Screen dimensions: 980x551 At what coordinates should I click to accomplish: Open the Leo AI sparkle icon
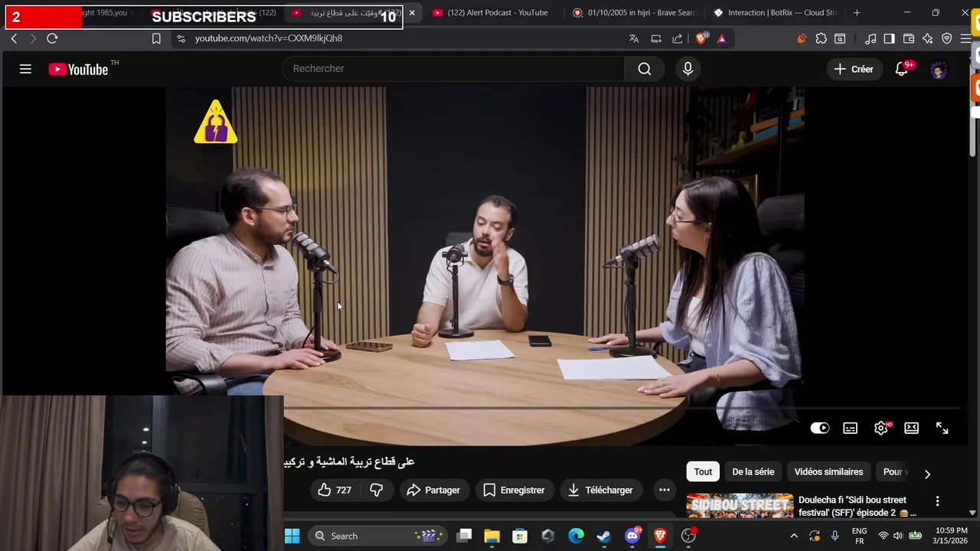pos(928,38)
